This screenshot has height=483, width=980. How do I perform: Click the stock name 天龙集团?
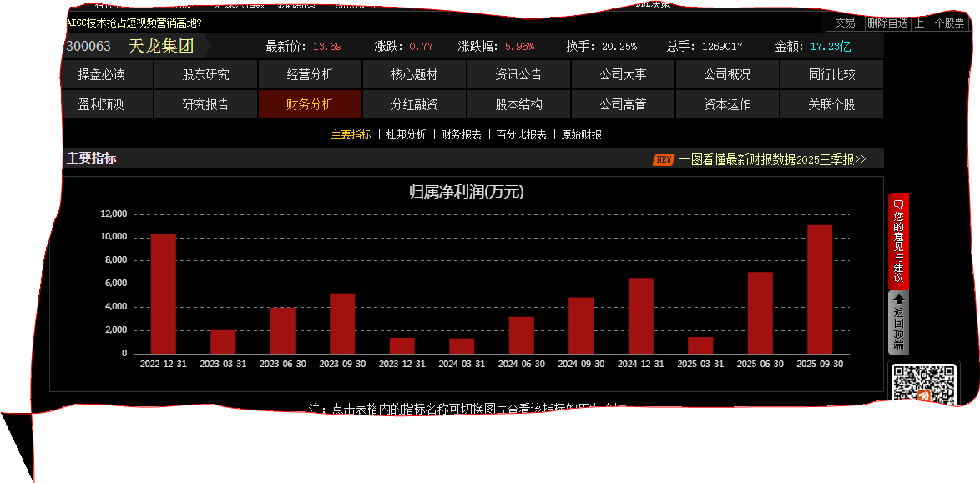coord(161,46)
